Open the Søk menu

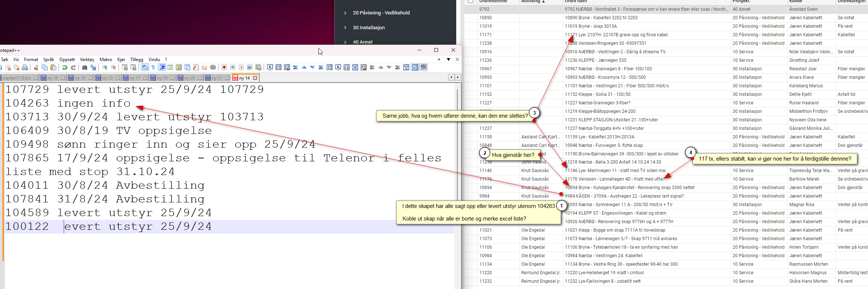[x=5, y=60]
